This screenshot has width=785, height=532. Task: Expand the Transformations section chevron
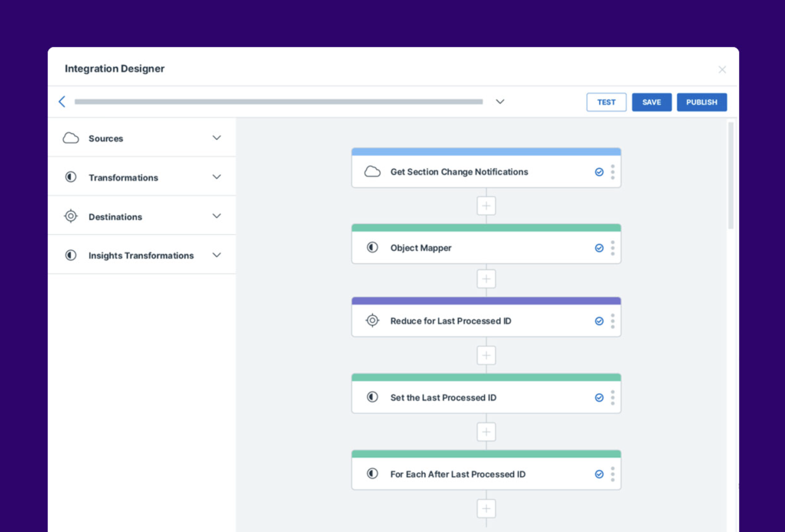(216, 177)
